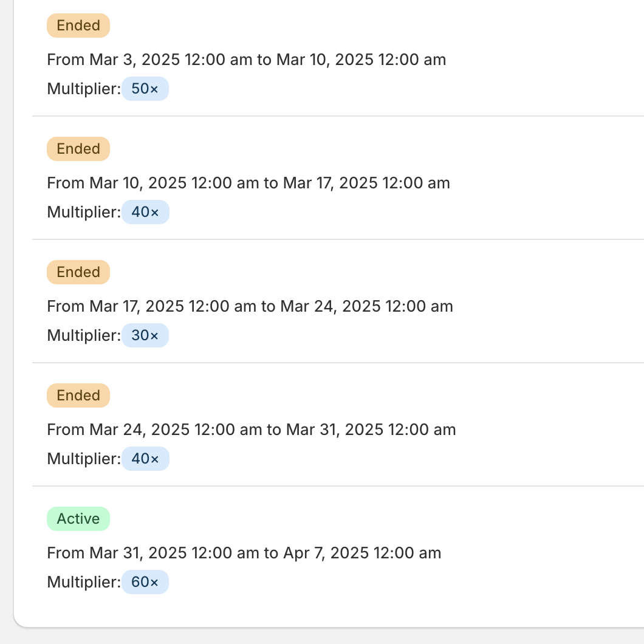The width and height of the screenshot is (644, 644).
Task: Select the Mar 3 to Mar 10 date range
Action: pyautogui.click(x=247, y=60)
